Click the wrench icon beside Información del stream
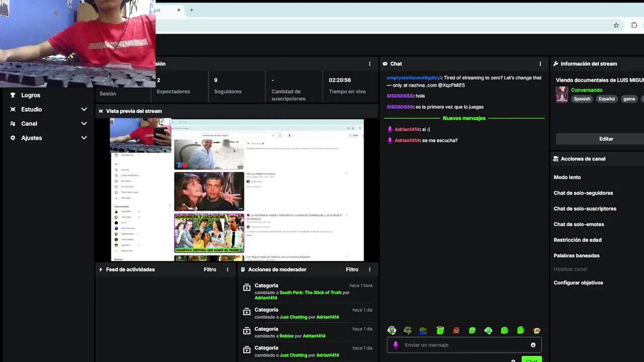 [x=556, y=64]
